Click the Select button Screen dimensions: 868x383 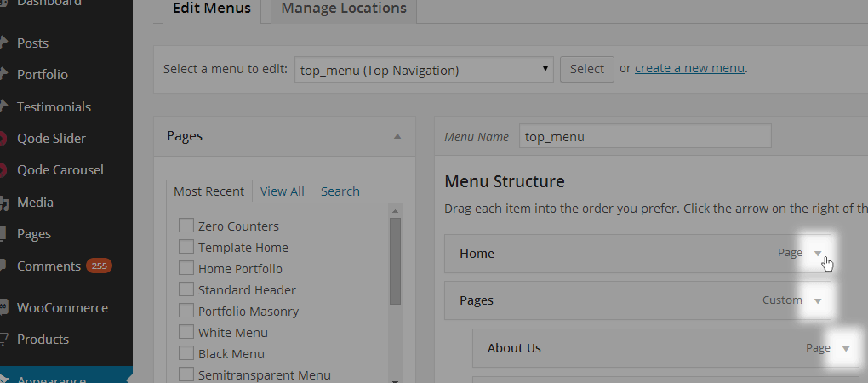587,69
